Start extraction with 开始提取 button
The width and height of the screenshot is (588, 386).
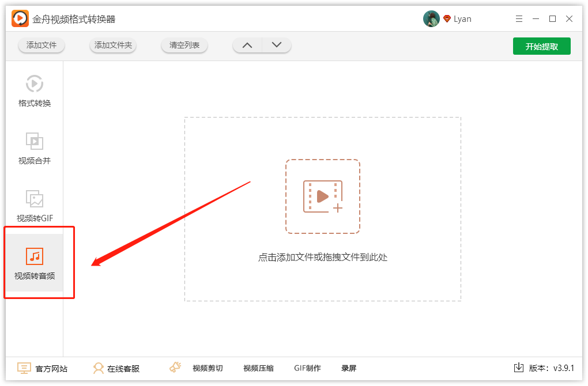(541, 46)
